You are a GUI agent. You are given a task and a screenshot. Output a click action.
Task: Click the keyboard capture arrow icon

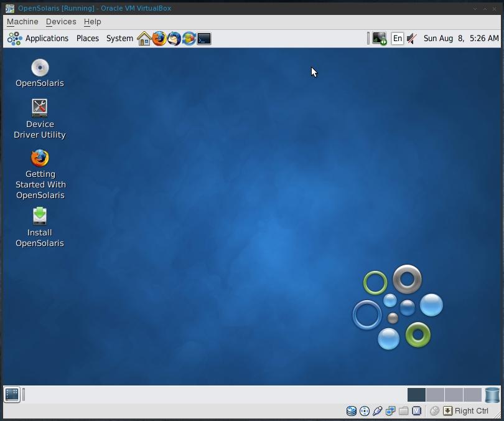point(447,410)
